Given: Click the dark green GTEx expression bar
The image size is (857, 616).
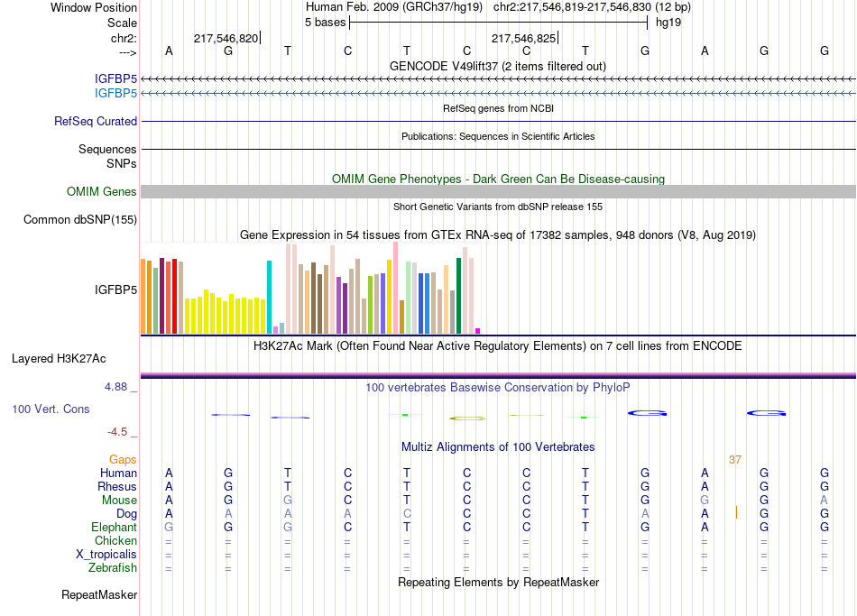Looking at the screenshot, I should [458, 296].
